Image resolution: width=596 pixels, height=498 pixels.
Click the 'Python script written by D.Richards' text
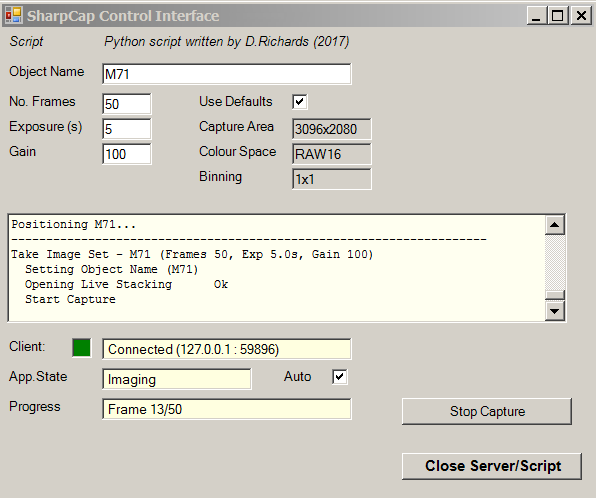227,41
